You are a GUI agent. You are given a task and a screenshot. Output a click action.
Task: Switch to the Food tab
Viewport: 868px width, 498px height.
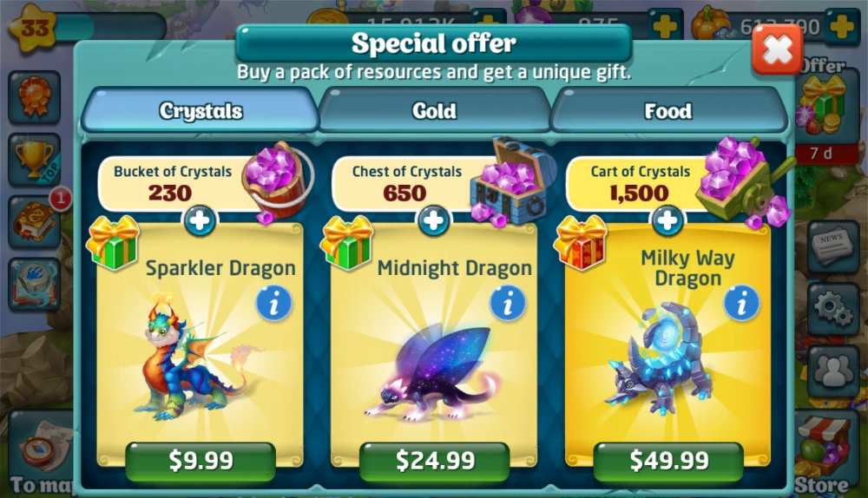[x=668, y=111]
